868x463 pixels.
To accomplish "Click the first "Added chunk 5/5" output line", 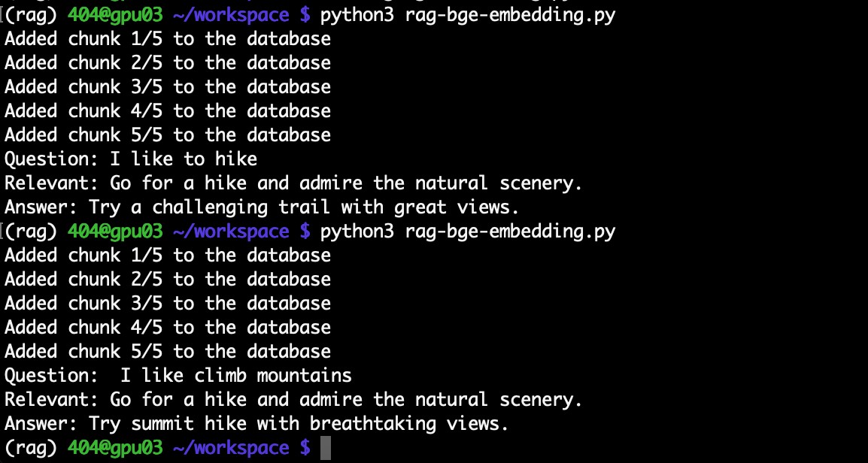I will click(x=168, y=135).
